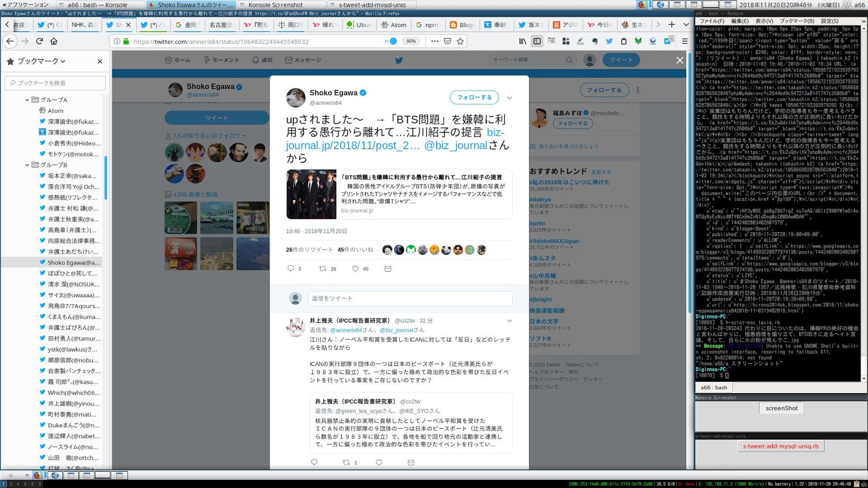Open the ファイル(F) menu in Konsole
Screen dimensions: 868x488
click(712, 21)
